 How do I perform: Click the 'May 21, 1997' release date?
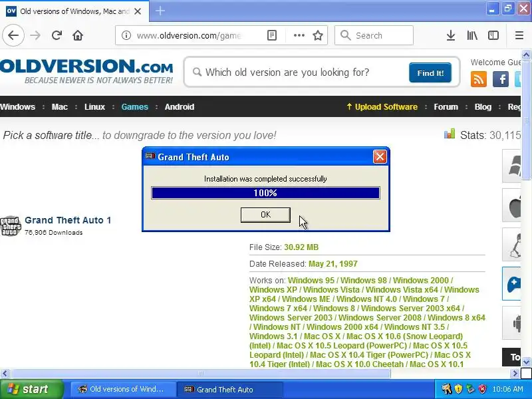coord(333,264)
